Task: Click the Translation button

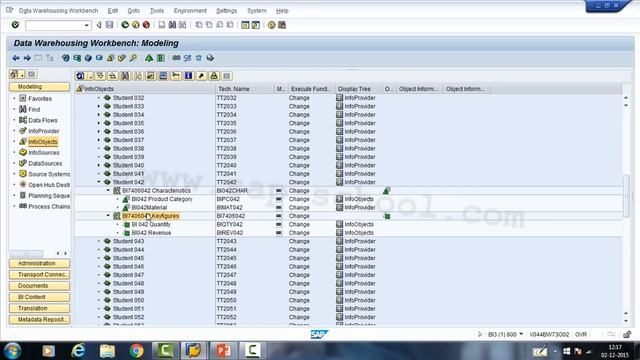Action: point(39,308)
